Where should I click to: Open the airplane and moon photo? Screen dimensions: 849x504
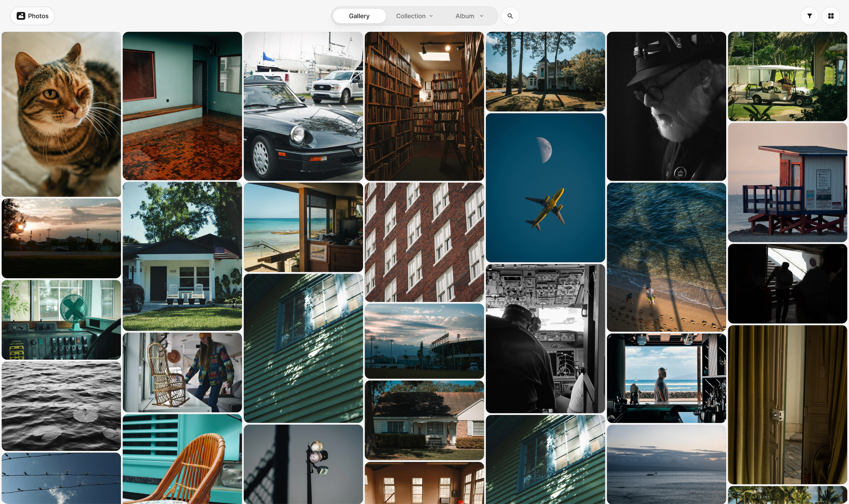(x=545, y=188)
